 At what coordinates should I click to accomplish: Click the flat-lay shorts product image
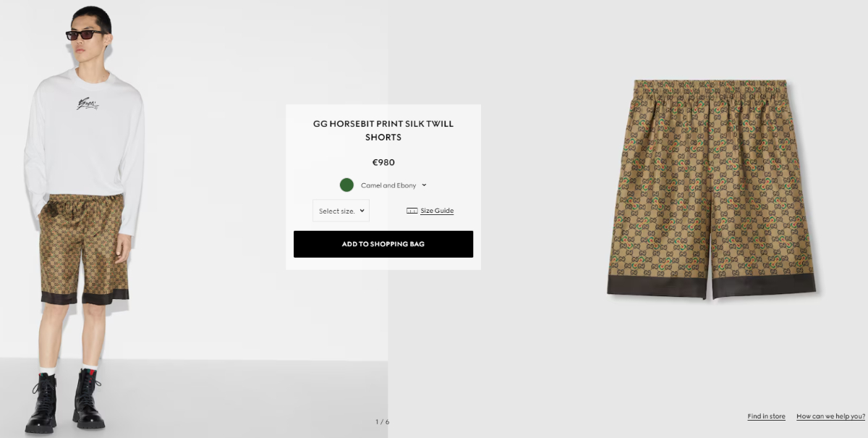(x=711, y=189)
